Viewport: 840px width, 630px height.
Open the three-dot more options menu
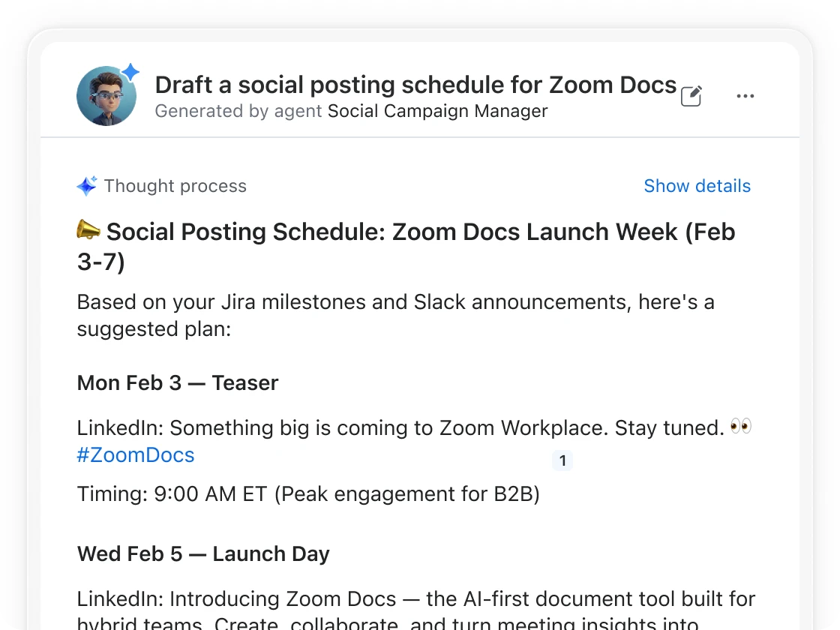click(745, 96)
